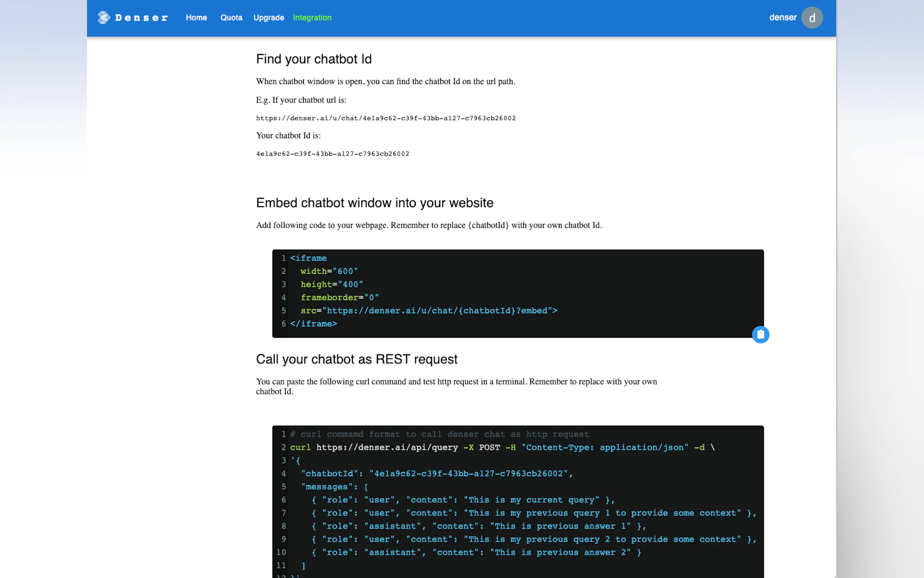Screen dimensions: 924x578
Task: Click the example chatbot URL text
Action: pos(386,118)
